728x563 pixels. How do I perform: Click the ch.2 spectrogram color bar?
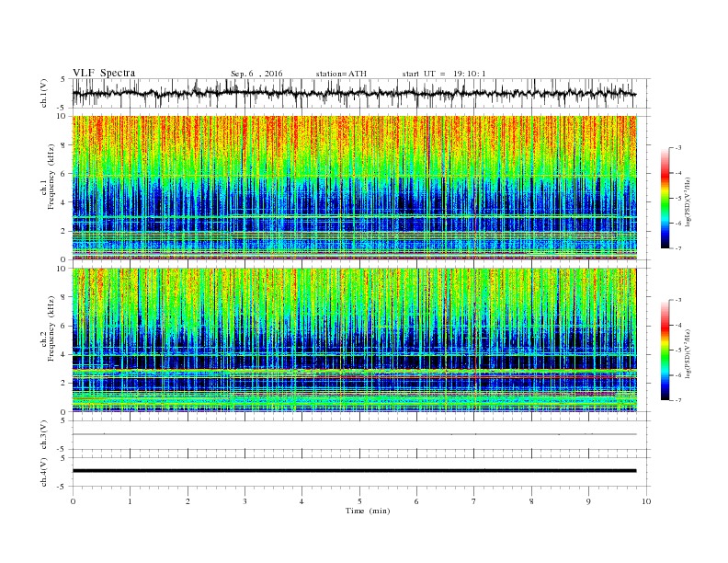tap(665, 350)
